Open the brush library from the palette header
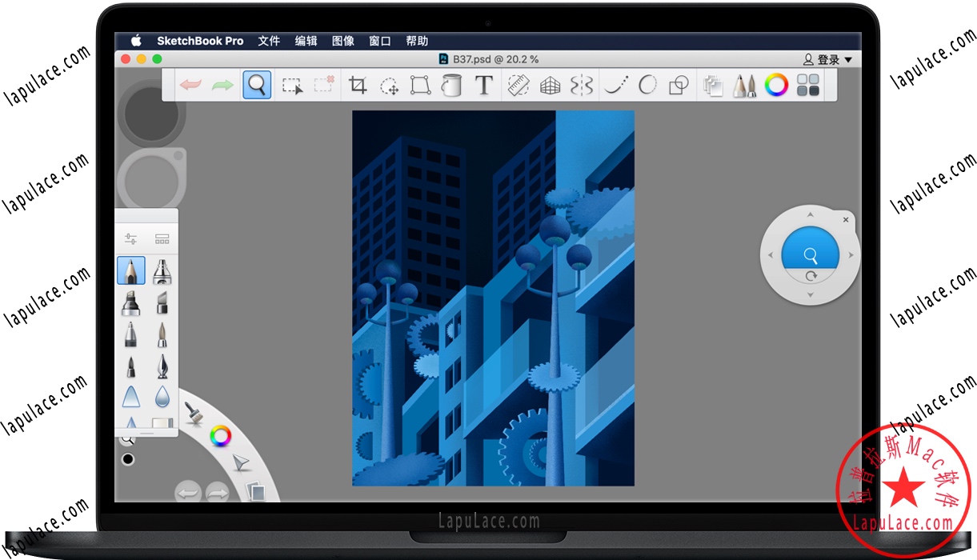The height and width of the screenshot is (560, 977). point(162,238)
